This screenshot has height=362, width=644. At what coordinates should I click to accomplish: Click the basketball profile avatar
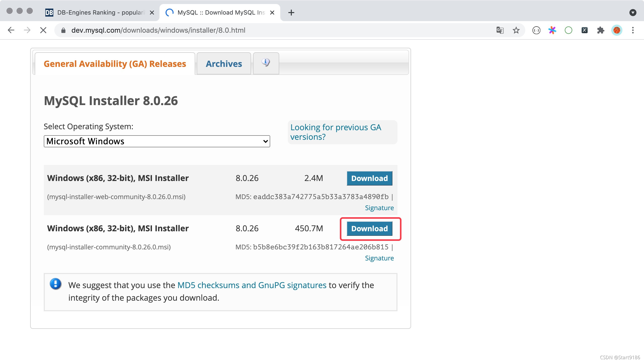click(x=617, y=30)
